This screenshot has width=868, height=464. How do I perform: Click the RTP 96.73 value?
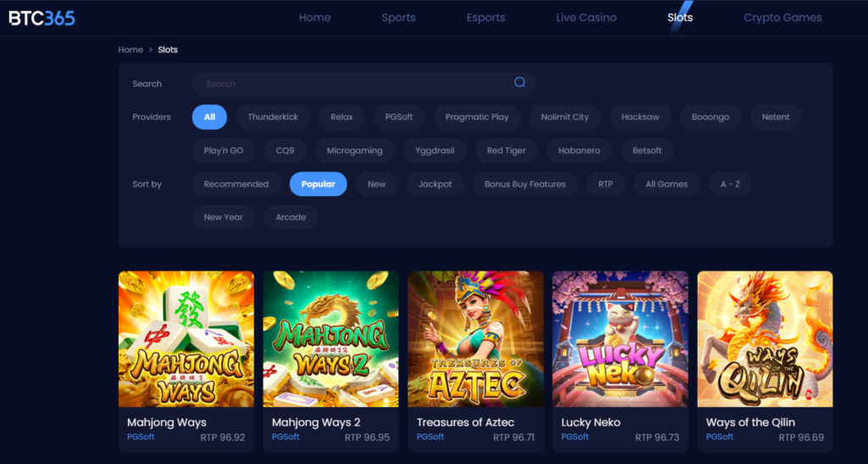657,438
